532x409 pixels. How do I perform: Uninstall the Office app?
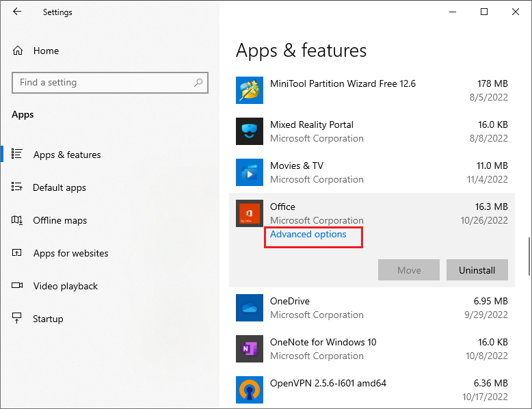(477, 270)
